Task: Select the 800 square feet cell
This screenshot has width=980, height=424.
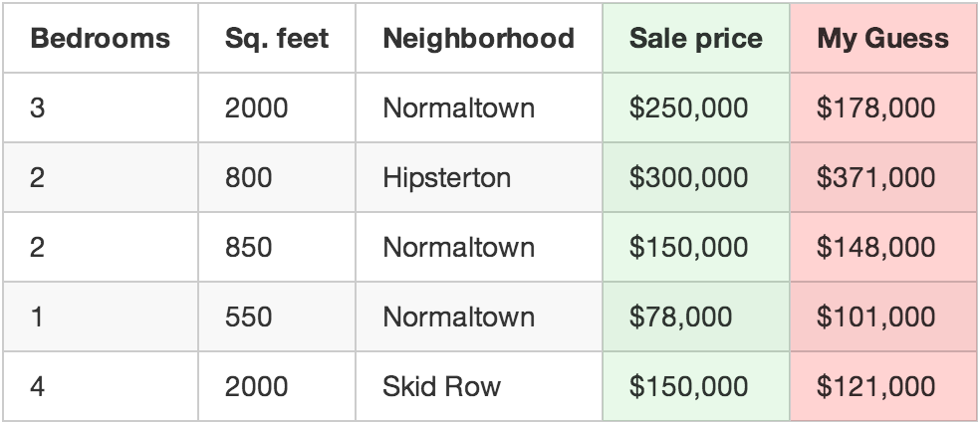Action: pyautogui.click(x=248, y=178)
